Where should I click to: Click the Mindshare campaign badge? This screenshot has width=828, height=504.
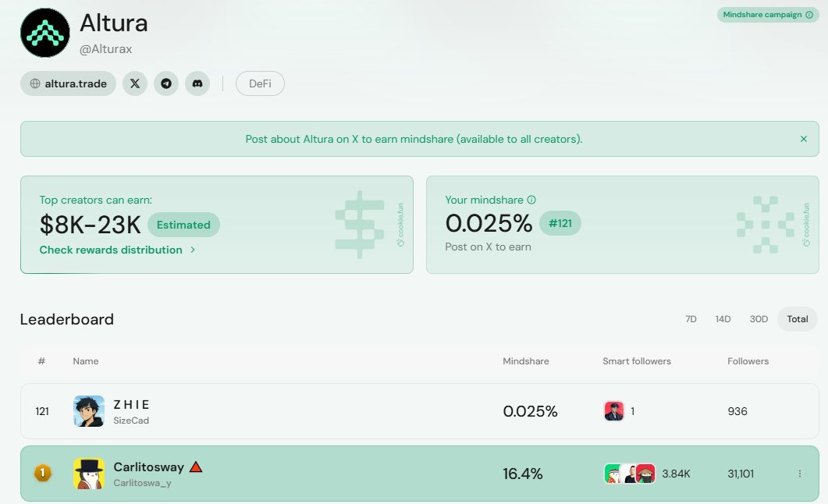coord(768,15)
